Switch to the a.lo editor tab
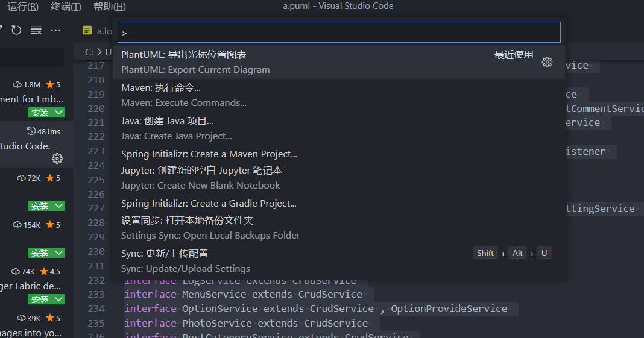644x338 pixels. coord(97,31)
